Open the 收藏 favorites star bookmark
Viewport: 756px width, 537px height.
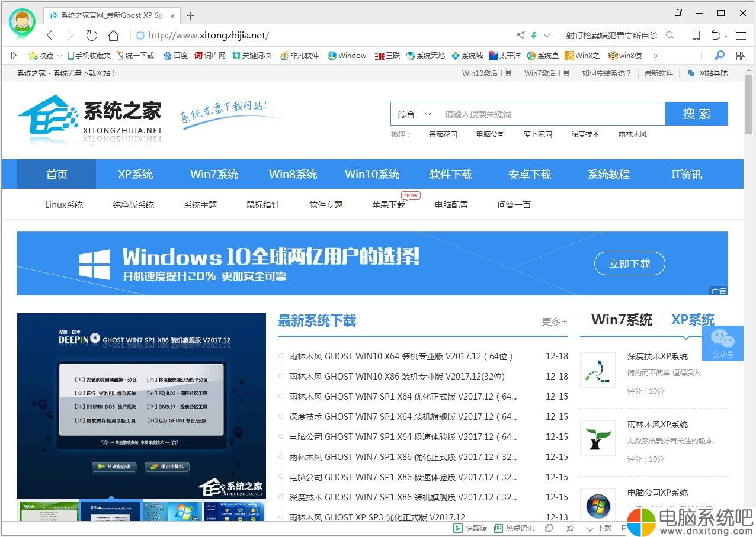click(x=41, y=56)
